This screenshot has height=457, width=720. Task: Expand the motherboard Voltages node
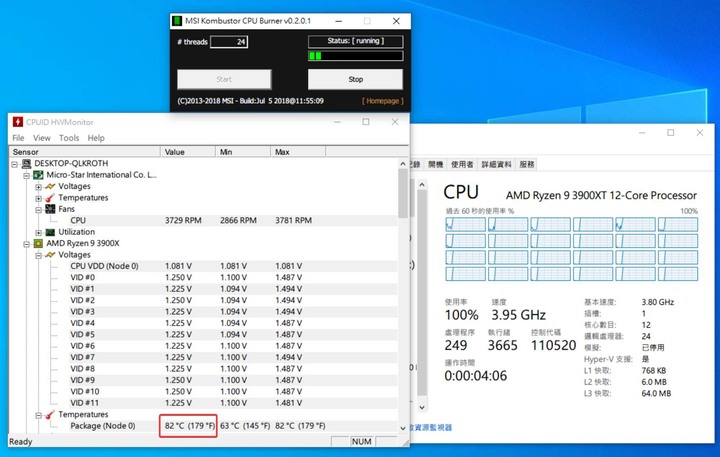(x=39, y=187)
